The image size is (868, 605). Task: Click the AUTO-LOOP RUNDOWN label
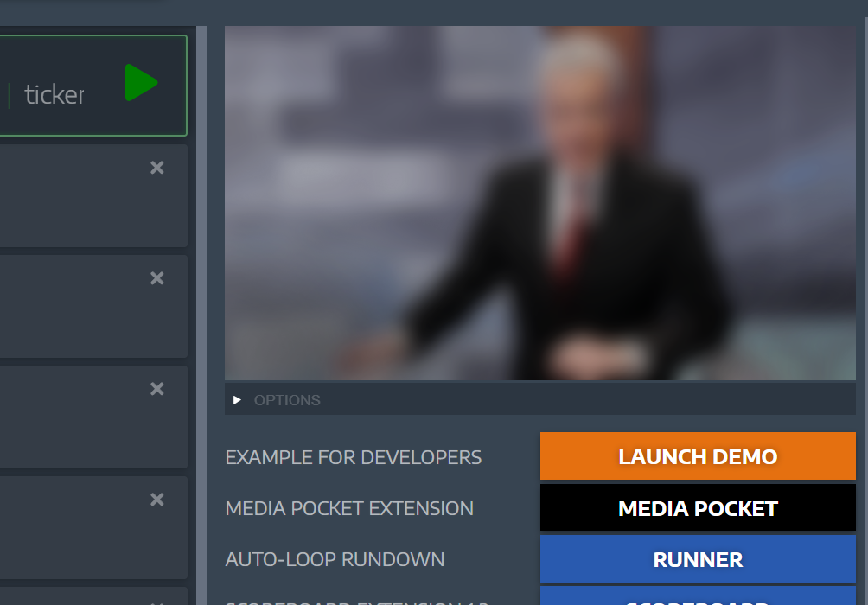click(335, 559)
